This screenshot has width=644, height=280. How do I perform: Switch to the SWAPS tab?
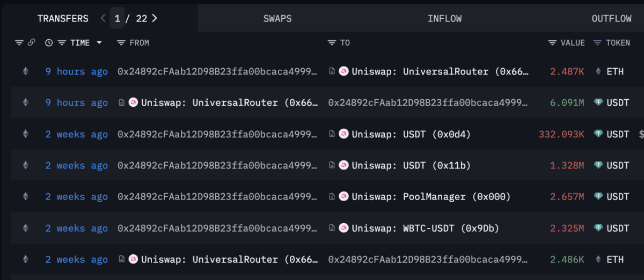277,18
